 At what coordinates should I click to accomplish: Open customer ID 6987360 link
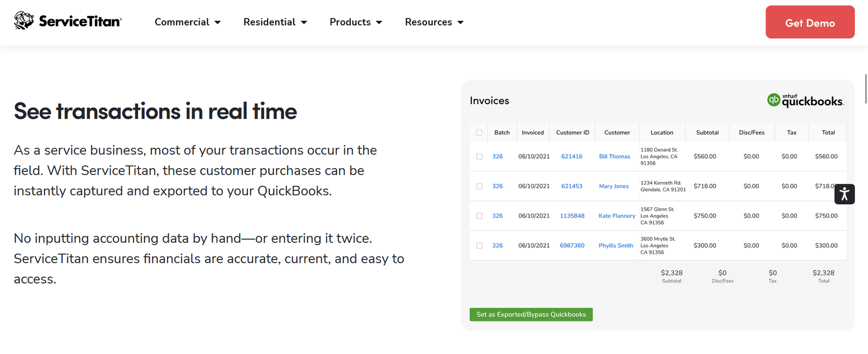click(x=572, y=246)
